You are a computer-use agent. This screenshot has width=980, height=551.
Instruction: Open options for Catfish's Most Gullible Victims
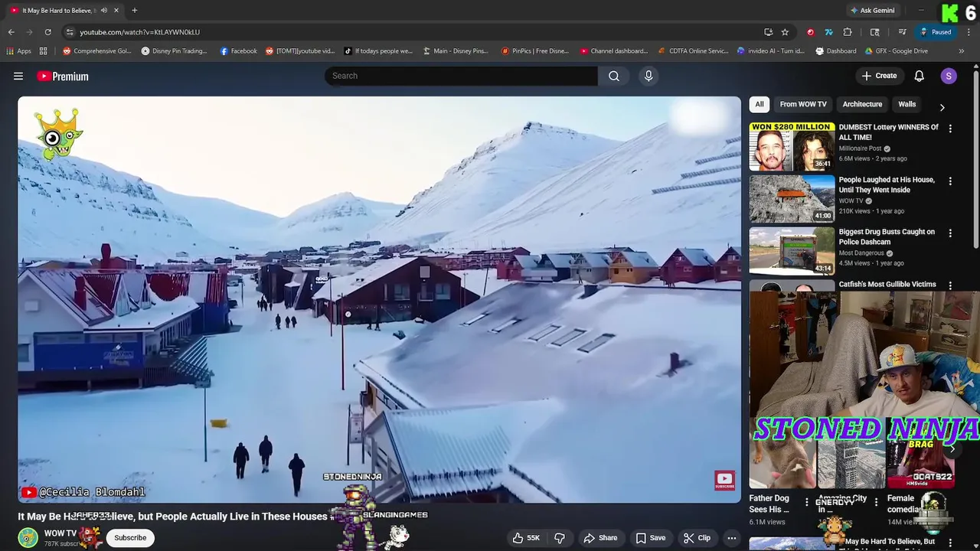point(950,285)
